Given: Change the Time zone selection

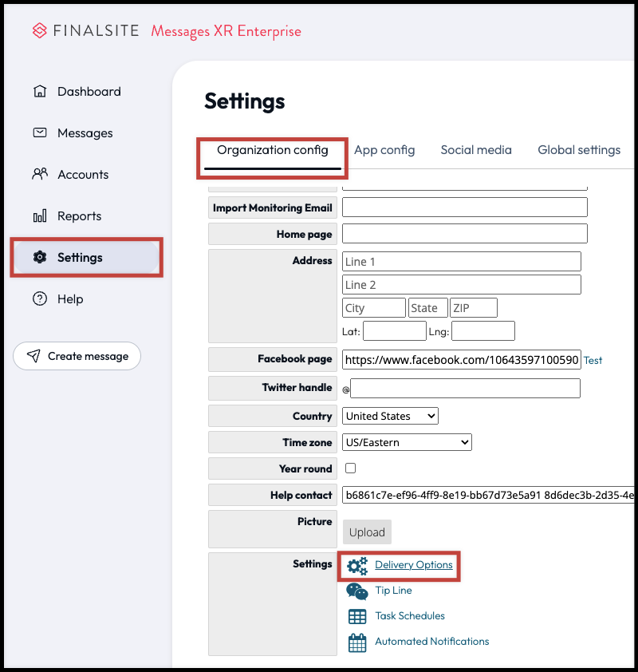Looking at the screenshot, I should point(407,441).
